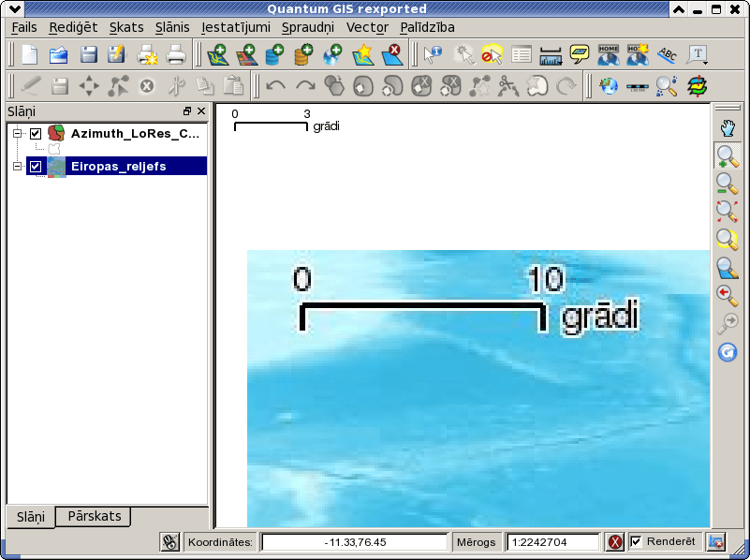Viewport: 750px width, 560px height.
Task: Zoom to selection
Action: click(727, 239)
